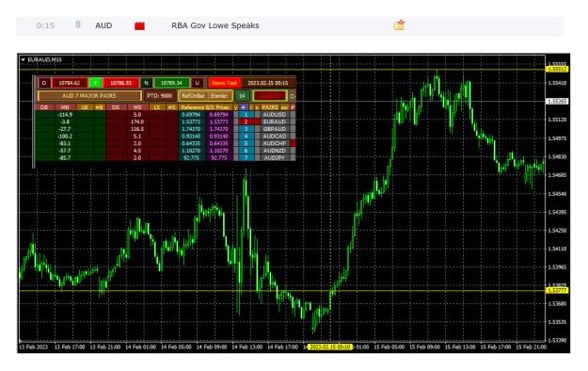The height and width of the screenshot is (371, 588).
Task: Click the blue # column header
Action: click(244, 107)
